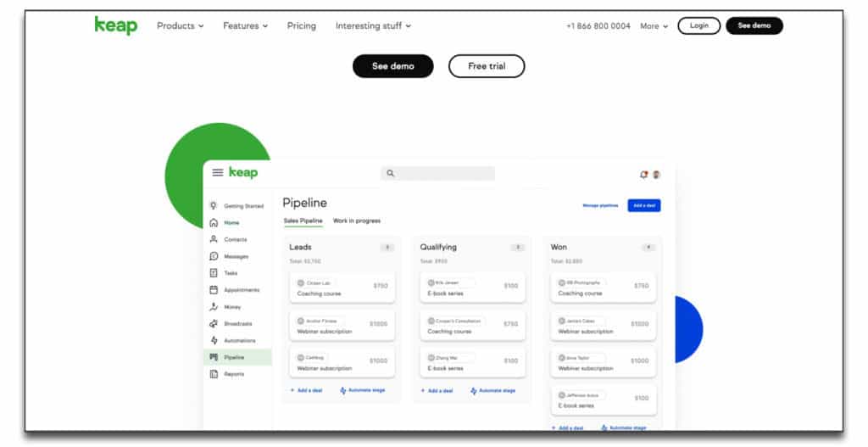The image size is (868, 447).
Task: Expand the Products dropdown menu
Action: (x=180, y=25)
